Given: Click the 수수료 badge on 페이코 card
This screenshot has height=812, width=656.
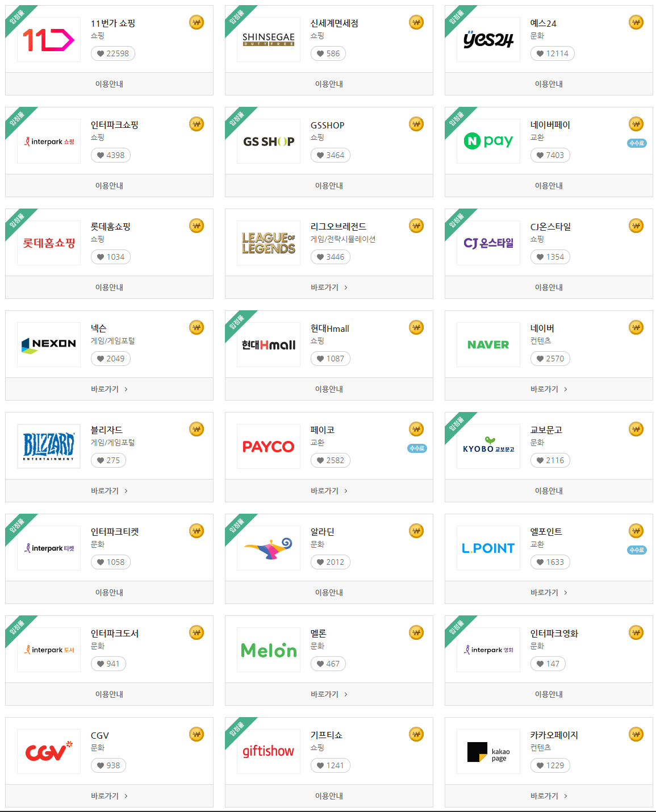Looking at the screenshot, I should coord(417,448).
